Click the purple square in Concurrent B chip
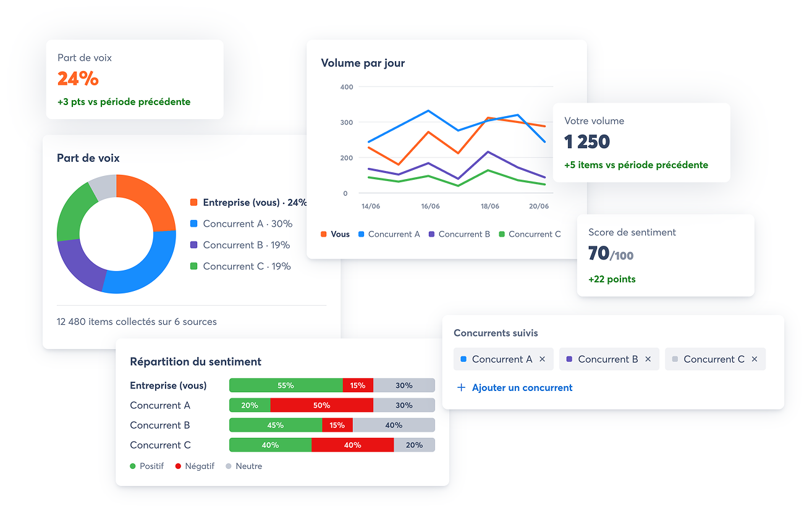This screenshot has width=812, height=525. click(569, 359)
